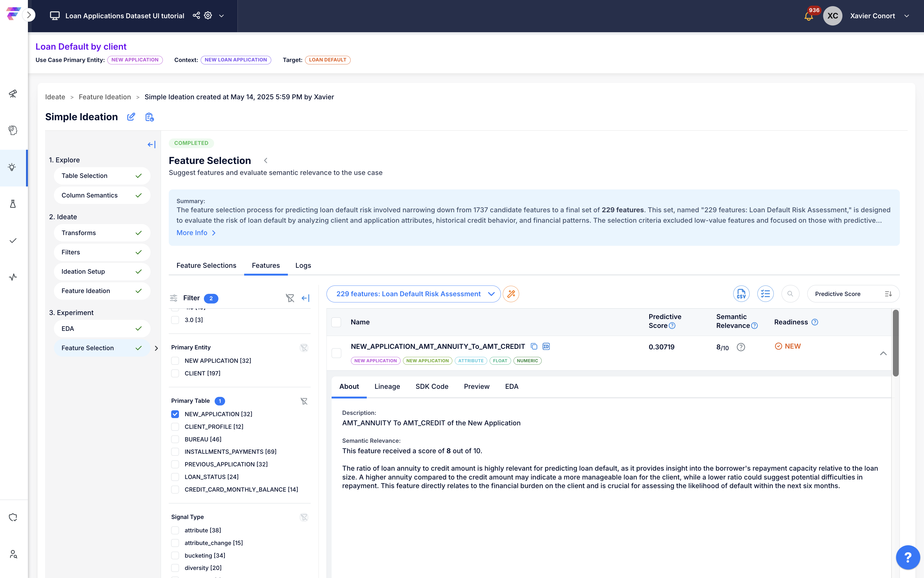Viewport: 924px width, 578px height.
Task: Open the Column Semantics step
Action: pos(102,195)
